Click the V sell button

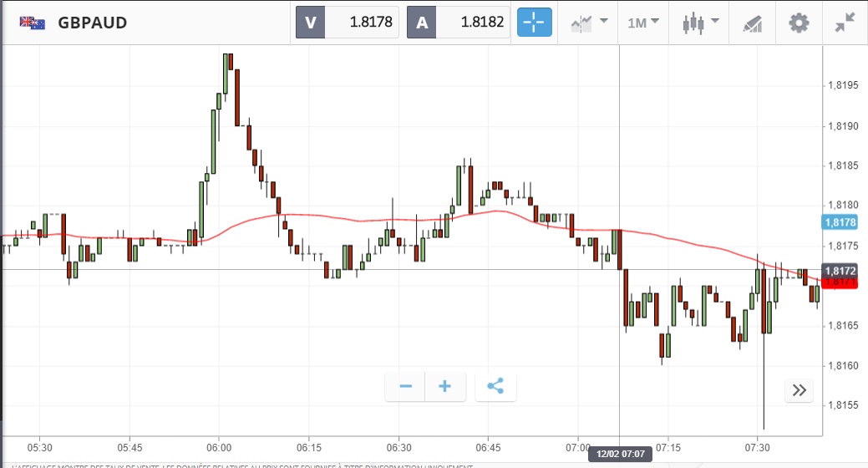(311, 23)
